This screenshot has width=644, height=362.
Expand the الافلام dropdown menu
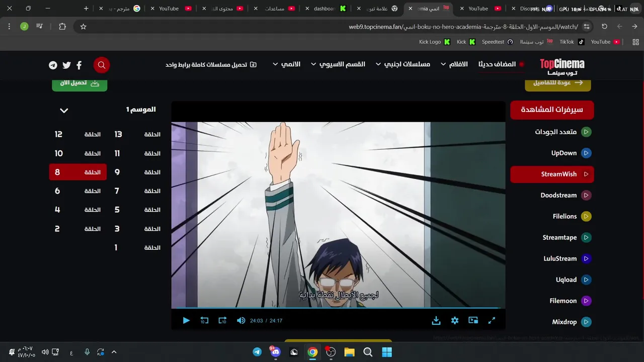tap(454, 64)
